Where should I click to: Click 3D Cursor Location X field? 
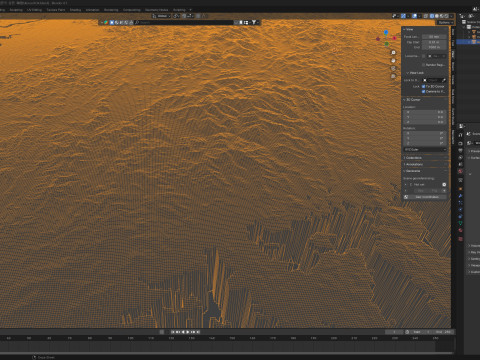[x=425, y=112]
